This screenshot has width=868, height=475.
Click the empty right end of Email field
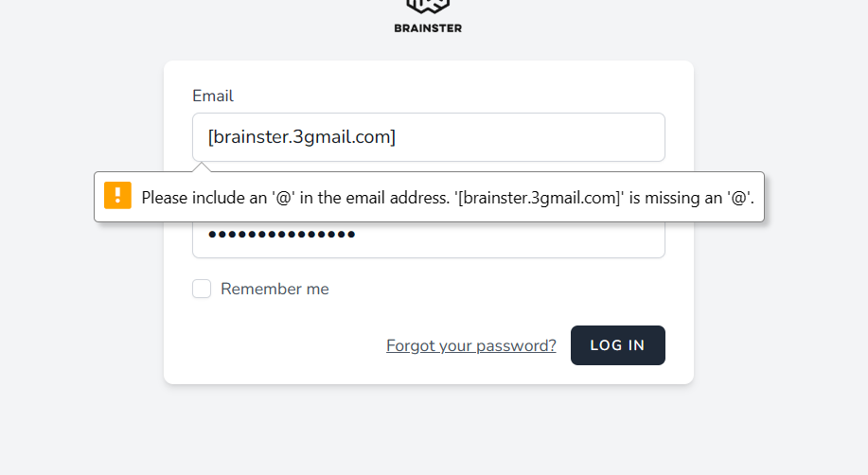(x=587, y=137)
